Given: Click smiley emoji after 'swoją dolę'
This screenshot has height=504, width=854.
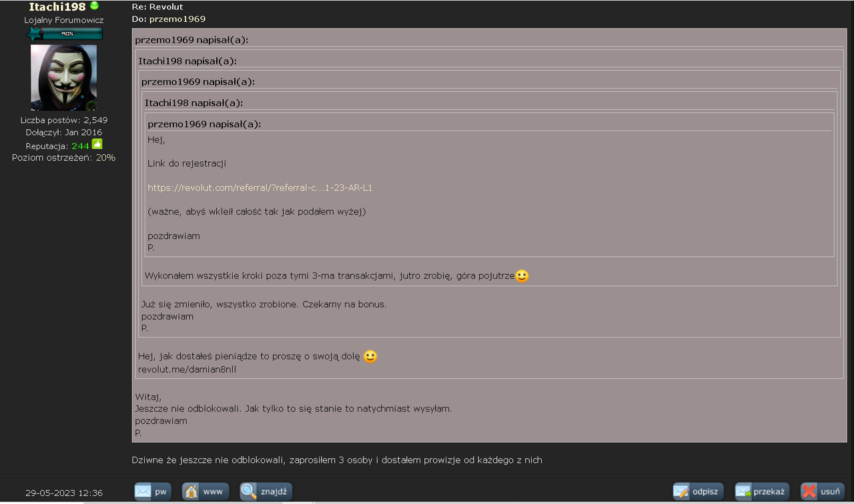Looking at the screenshot, I should (x=370, y=357).
